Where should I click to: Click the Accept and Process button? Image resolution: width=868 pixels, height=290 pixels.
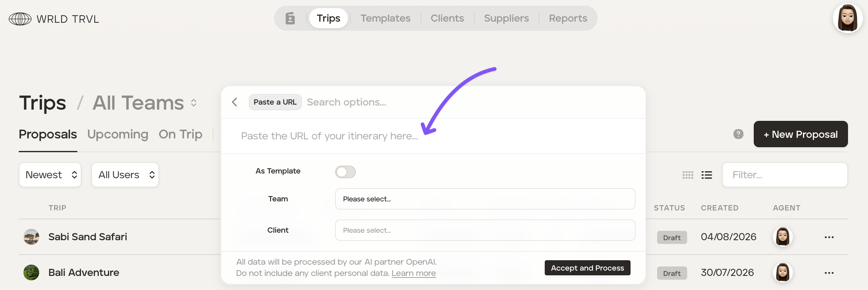[587, 268]
